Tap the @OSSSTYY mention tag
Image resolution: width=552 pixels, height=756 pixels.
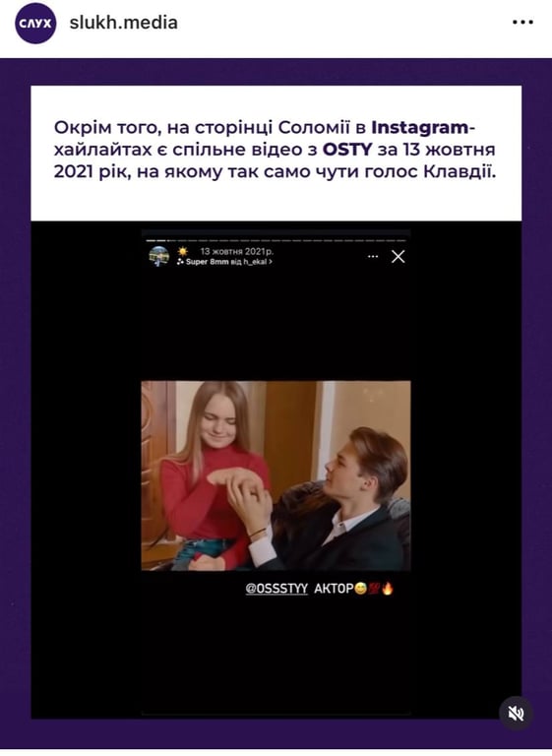276,589
